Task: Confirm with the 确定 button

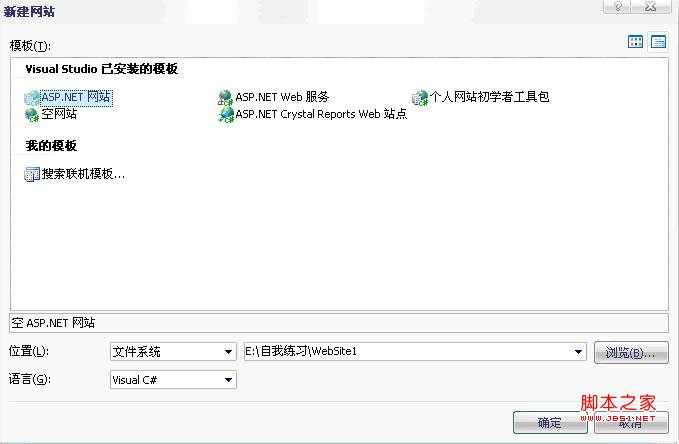Action: [x=550, y=422]
